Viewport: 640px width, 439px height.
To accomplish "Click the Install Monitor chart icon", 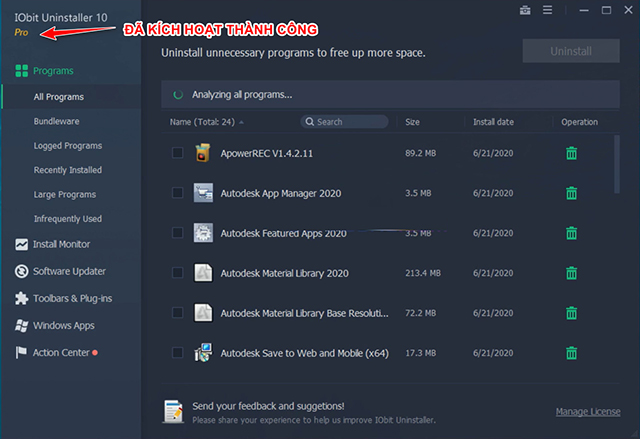I will 22,244.
